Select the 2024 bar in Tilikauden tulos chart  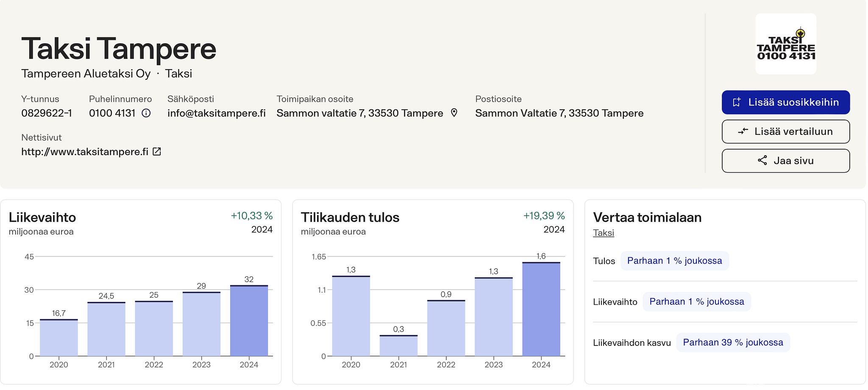pos(541,309)
